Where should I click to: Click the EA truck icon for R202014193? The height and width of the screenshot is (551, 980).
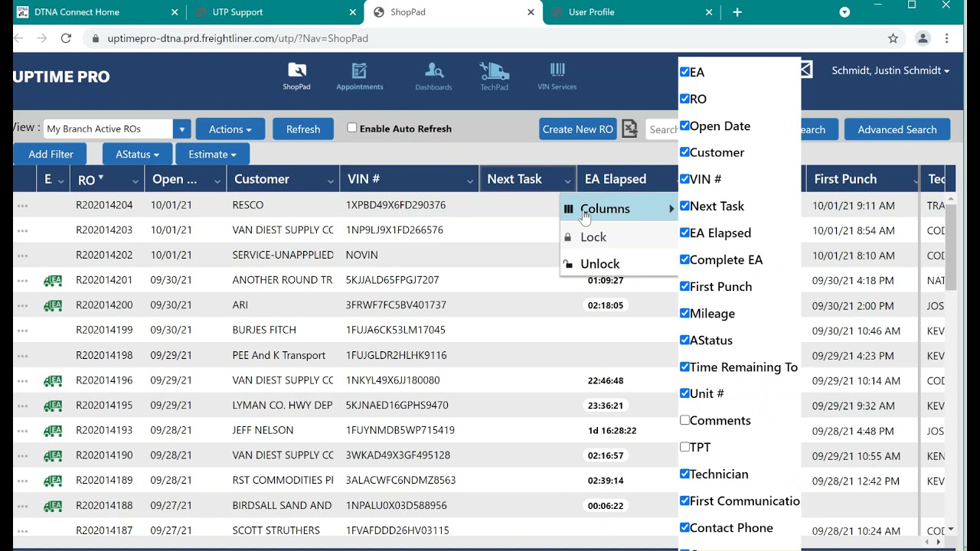click(x=53, y=432)
